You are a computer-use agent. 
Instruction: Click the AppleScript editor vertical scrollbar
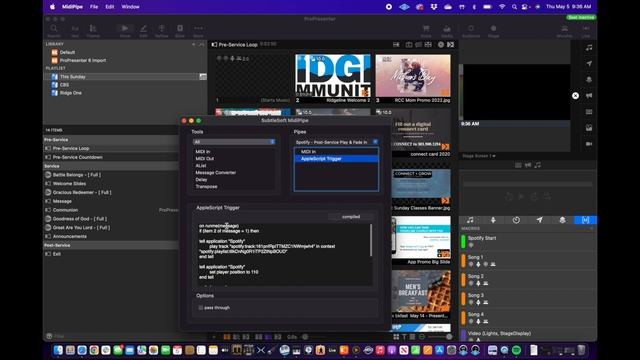coord(371,240)
